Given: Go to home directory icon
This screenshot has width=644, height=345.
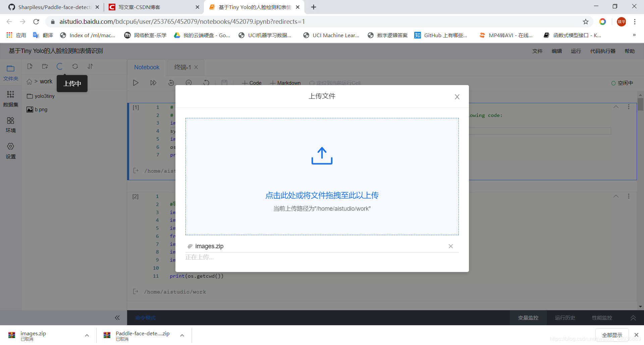Looking at the screenshot, I should click(30, 82).
